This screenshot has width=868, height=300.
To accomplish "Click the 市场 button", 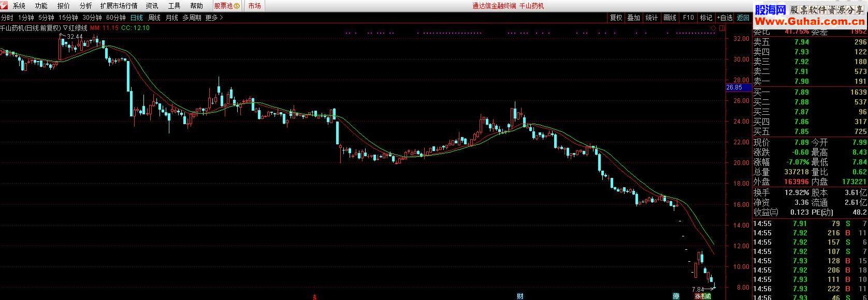I will click(254, 6).
